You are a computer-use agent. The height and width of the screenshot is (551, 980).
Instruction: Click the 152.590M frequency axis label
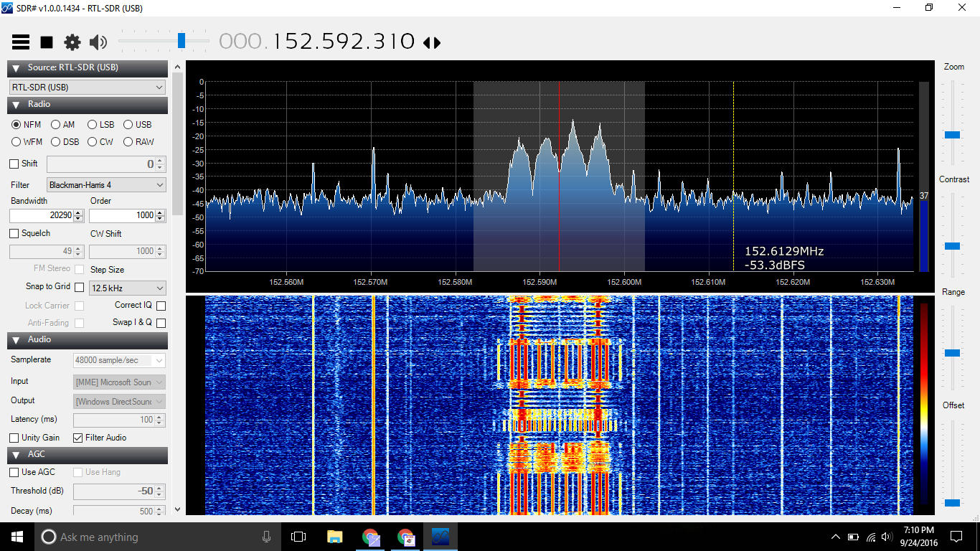coord(540,282)
